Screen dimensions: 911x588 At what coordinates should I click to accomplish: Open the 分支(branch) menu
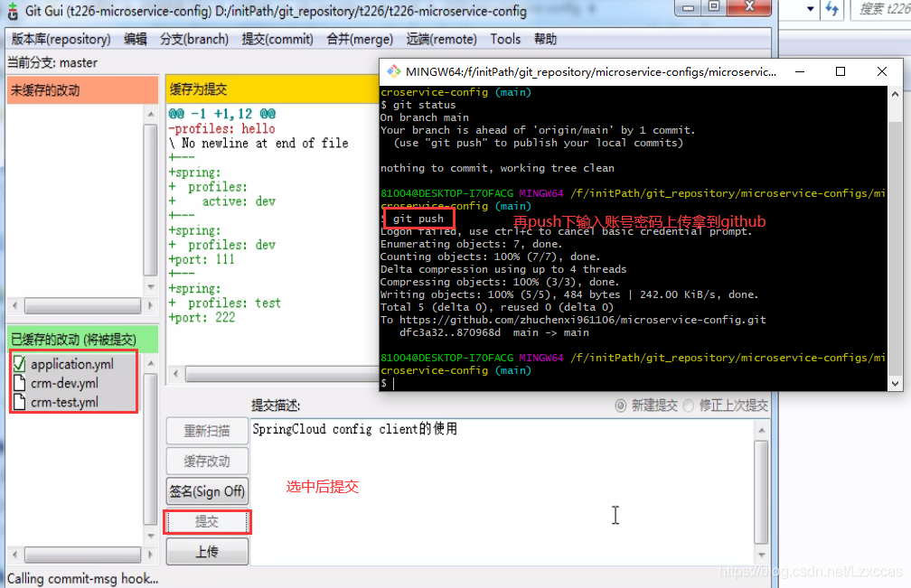(193, 39)
